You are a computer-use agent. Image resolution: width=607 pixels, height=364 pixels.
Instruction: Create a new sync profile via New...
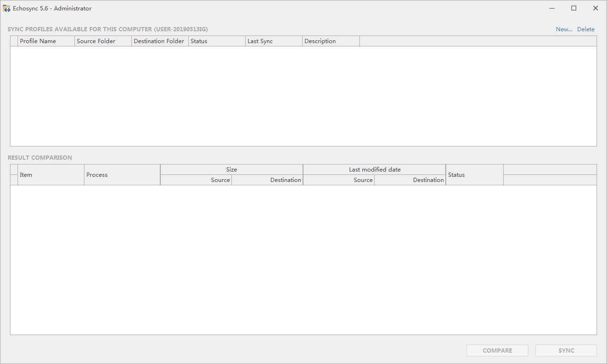pos(564,29)
